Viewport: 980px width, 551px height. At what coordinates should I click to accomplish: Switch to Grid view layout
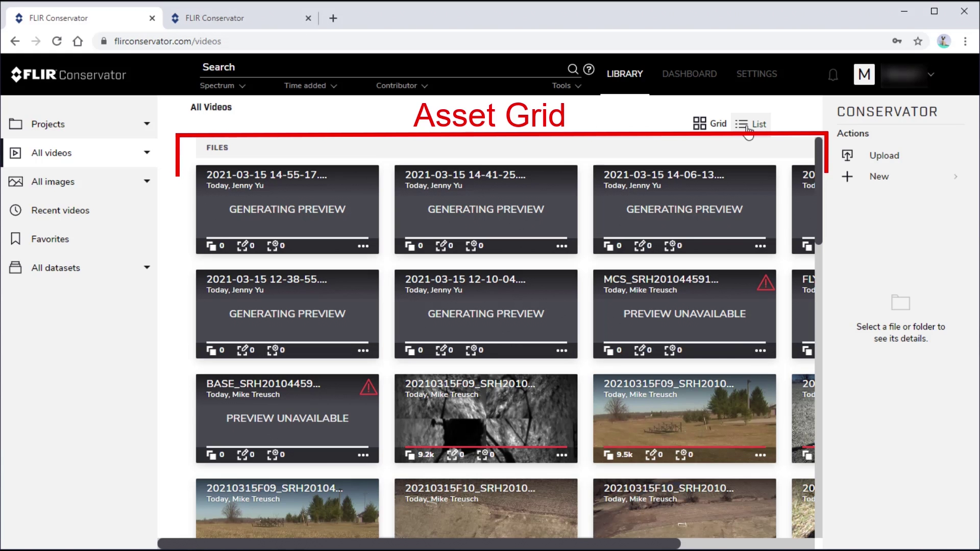710,124
